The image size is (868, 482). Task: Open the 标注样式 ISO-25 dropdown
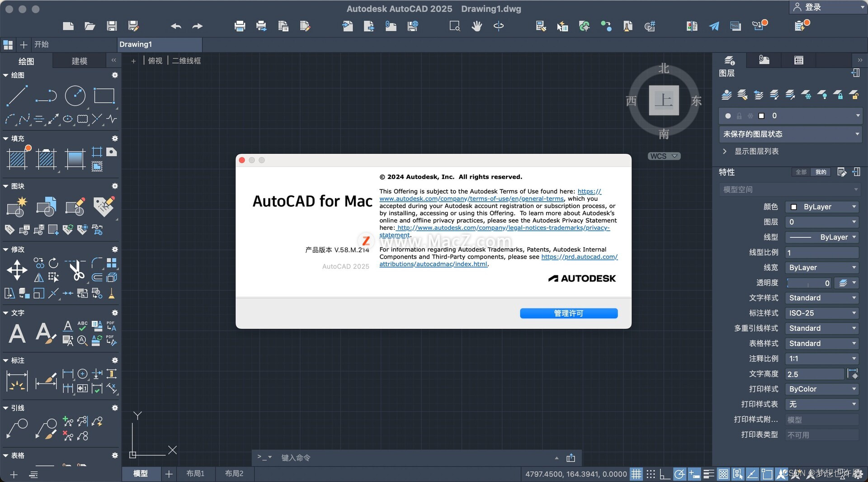(822, 313)
